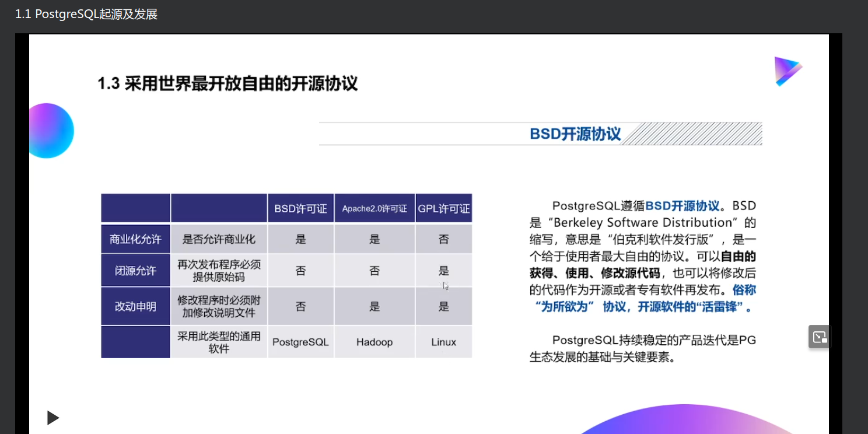Click GPL许可证 value in 闭源允许 row
Viewport: 868px width, 434px height.
(x=444, y=271)
